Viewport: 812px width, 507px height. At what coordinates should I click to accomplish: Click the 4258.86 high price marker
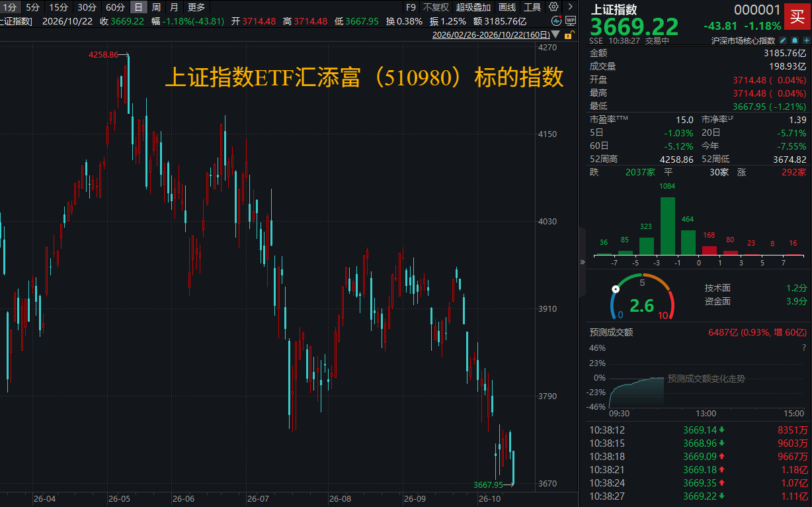[x=103, y=55]
